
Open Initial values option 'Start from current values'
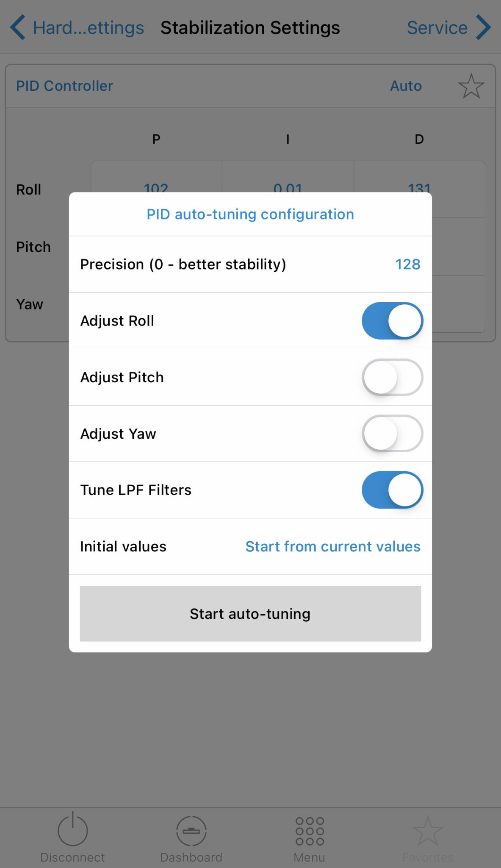tap(333, 546)
